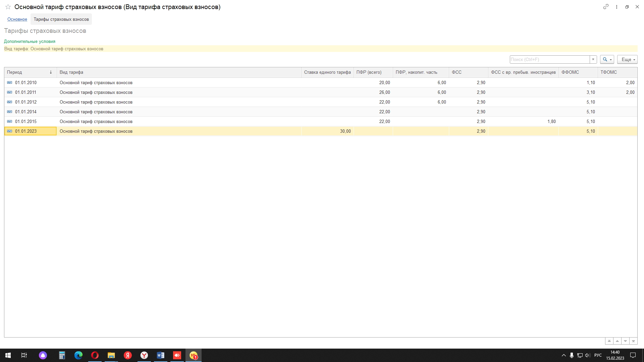644x362 pixels.
Task: Open Opera browser in taskbar
Action: [95, 355]
